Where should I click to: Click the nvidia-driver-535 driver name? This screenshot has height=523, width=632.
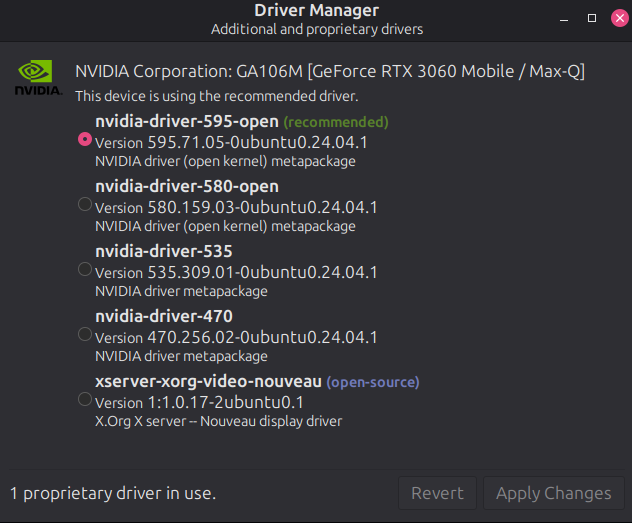(164, 251)
